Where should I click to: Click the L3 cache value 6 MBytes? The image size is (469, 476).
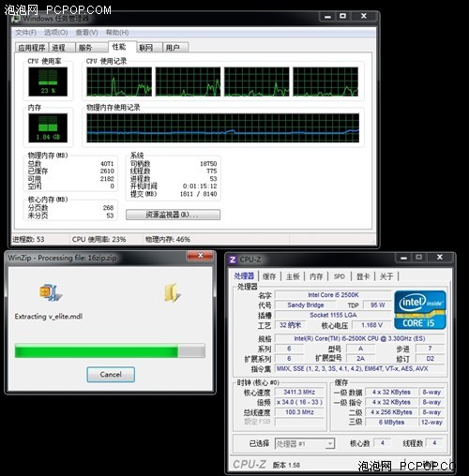tap(391, 423)
